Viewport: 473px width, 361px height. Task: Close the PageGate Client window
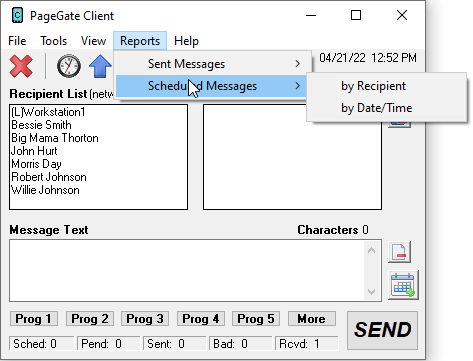[402, 15]
